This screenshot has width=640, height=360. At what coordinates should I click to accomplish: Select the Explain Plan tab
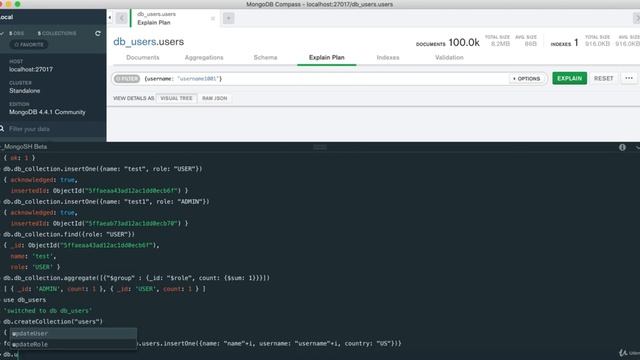point(327,58)
